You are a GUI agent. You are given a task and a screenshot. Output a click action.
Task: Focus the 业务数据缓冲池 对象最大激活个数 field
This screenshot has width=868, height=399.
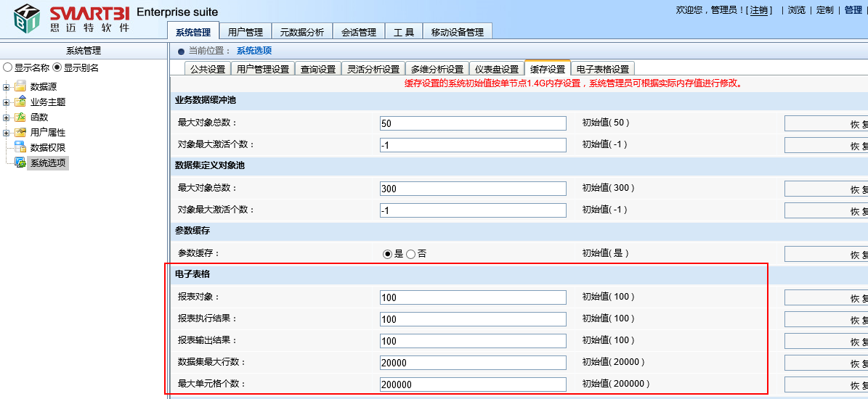(x=474, y=145)
